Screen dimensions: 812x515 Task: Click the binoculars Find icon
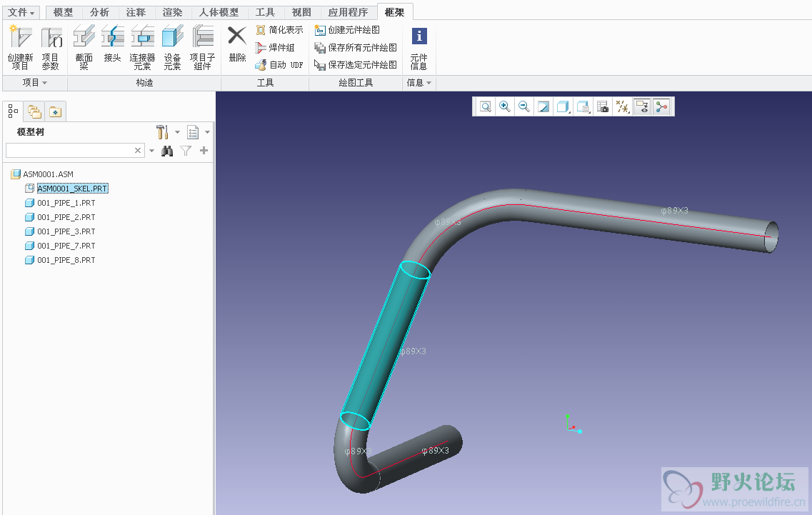point(166,151)
